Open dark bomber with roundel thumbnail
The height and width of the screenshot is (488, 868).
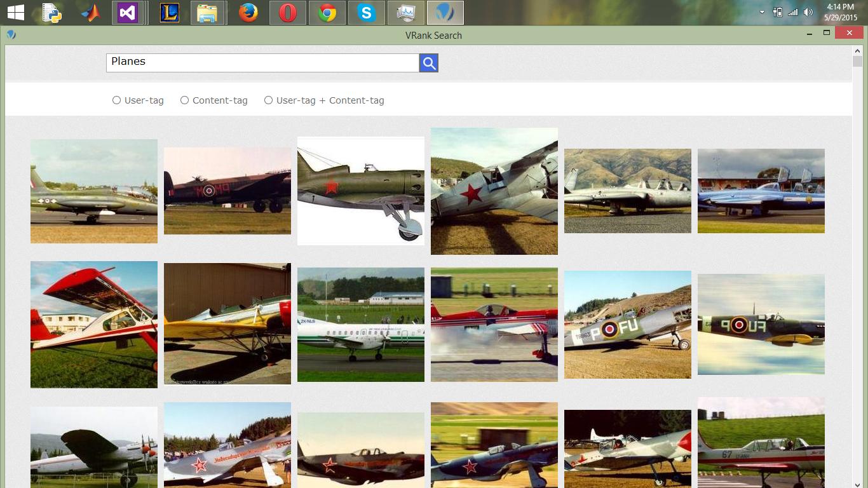pyautogui.click(x=227, y=191)
